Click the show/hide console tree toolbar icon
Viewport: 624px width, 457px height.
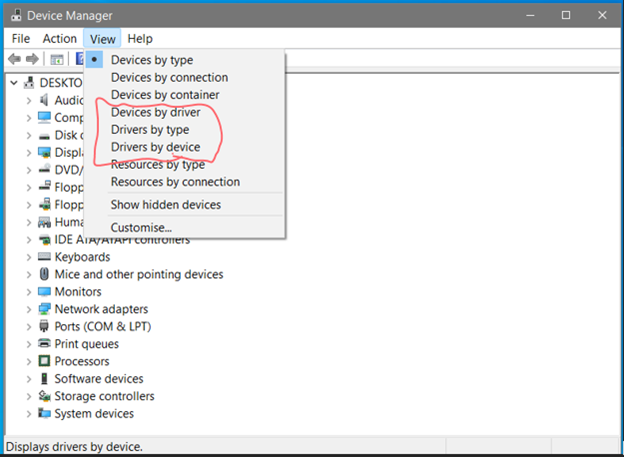coord(57,60)
